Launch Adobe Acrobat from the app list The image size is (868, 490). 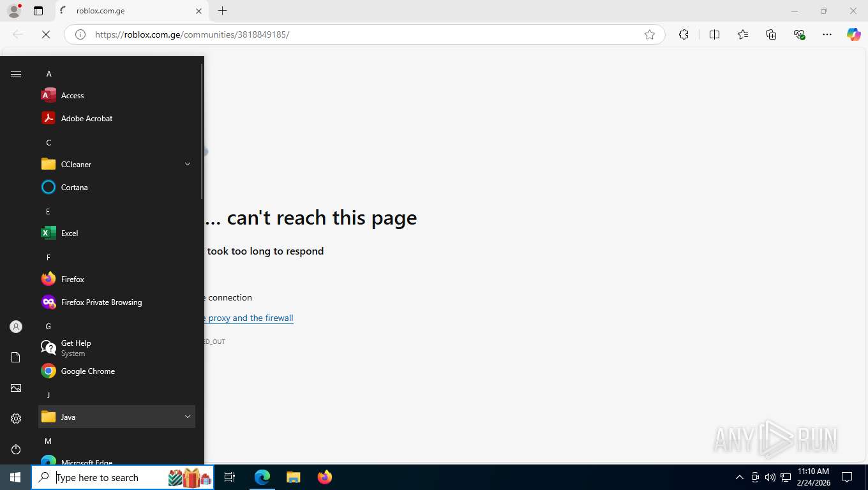pyautogui.click(x=117, y=119)
